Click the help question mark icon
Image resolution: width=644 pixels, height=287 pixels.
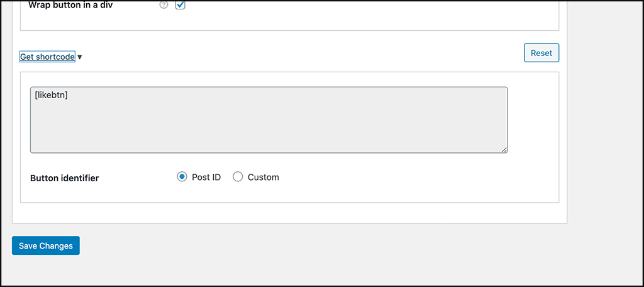tap(164, 5)
